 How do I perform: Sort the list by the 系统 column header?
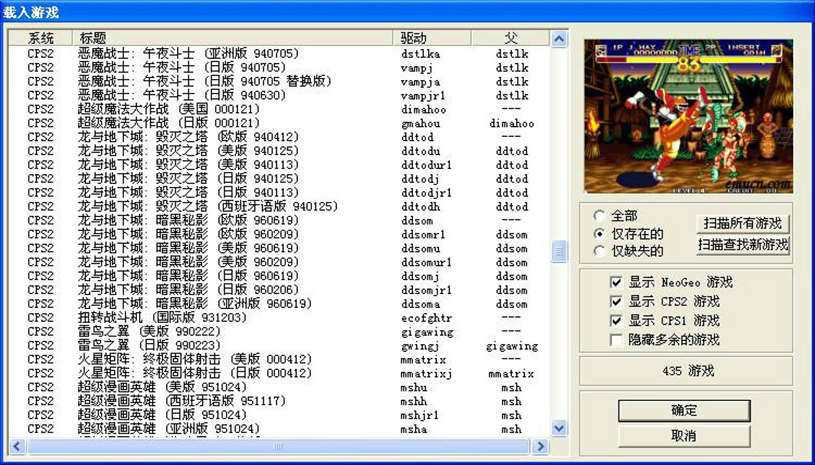41,38
